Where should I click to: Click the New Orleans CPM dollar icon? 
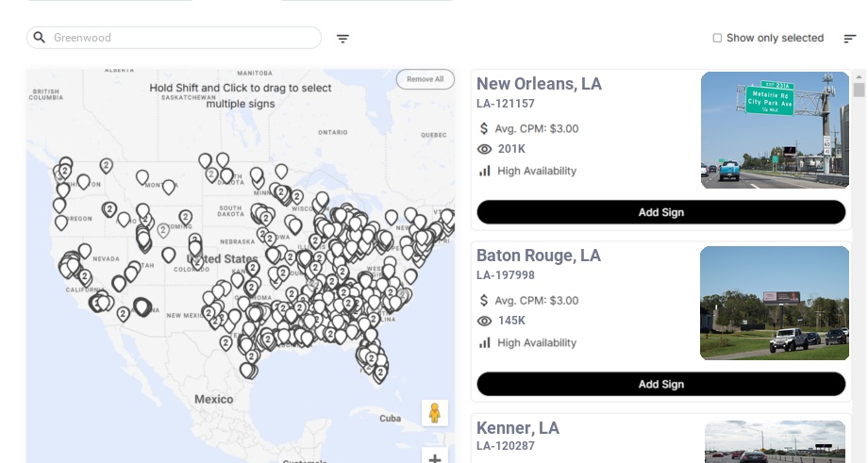click(484, 128)
